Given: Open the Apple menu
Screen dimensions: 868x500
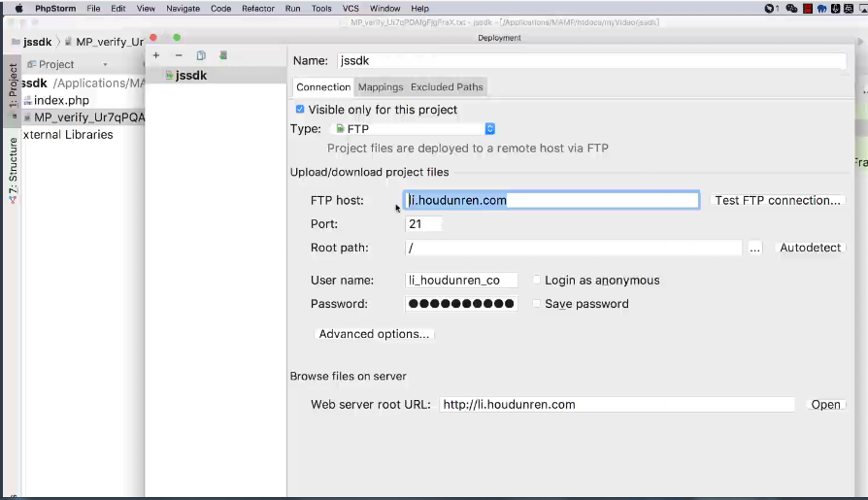Looking at the screenshot, I should 18,9.
